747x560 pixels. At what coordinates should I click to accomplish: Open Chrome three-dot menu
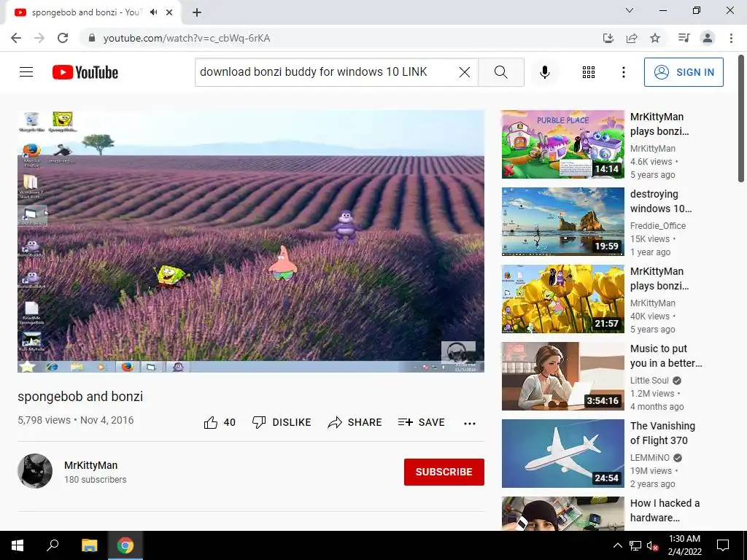pos(731,38)
